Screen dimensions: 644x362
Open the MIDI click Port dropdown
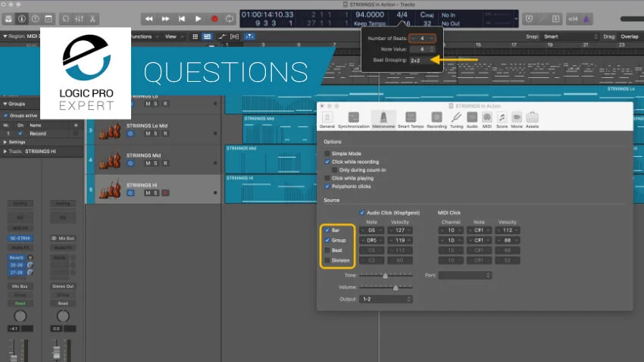[464, 276]
